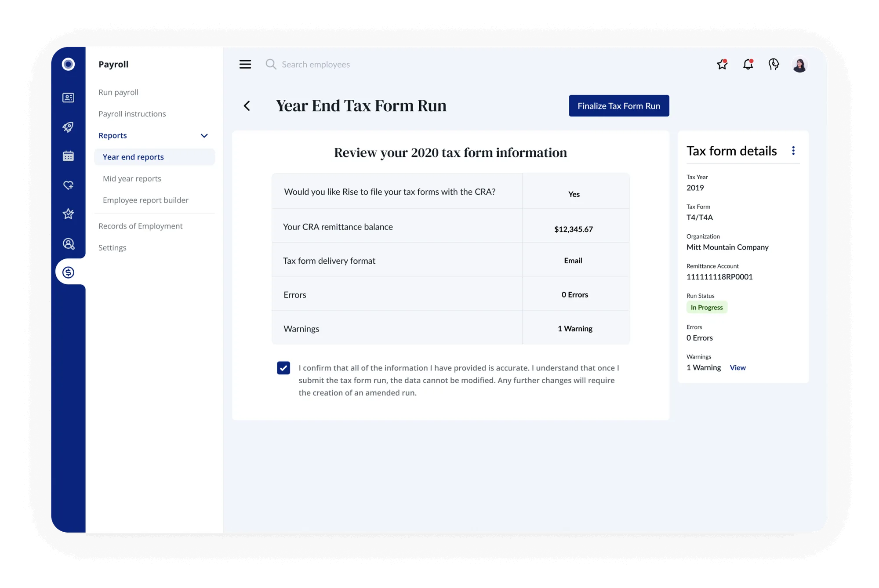Click the 0 Errors table cell
Viewport: 879px width, 588px height.
click(x=575, y=295)
